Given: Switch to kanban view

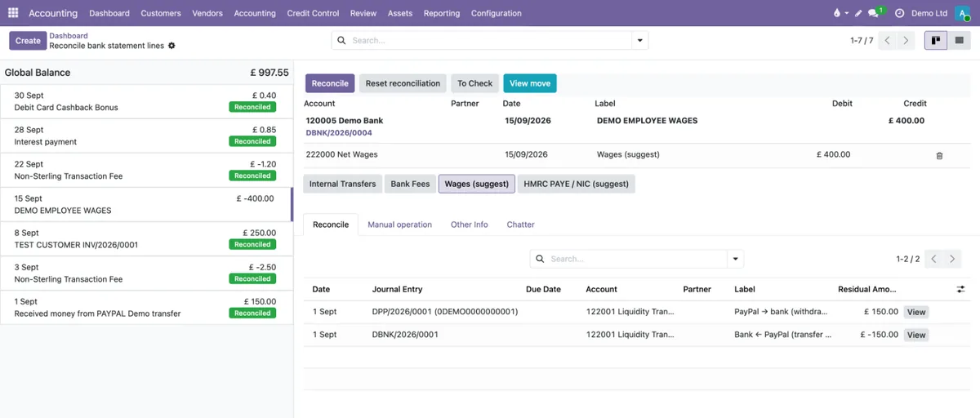Looking at the screenshot, I should (x=936, y=40).
